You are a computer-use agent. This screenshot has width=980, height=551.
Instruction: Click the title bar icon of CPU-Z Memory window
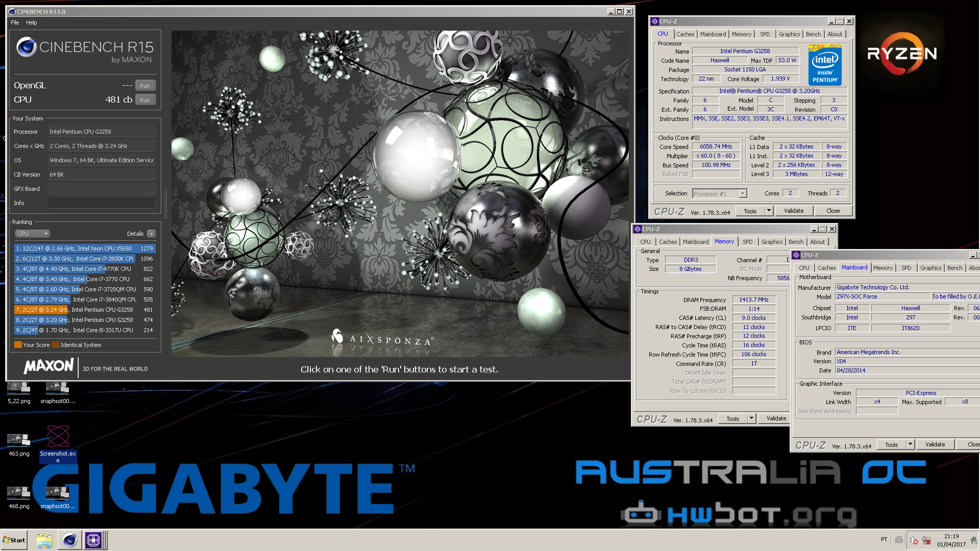tap(638, 229)
